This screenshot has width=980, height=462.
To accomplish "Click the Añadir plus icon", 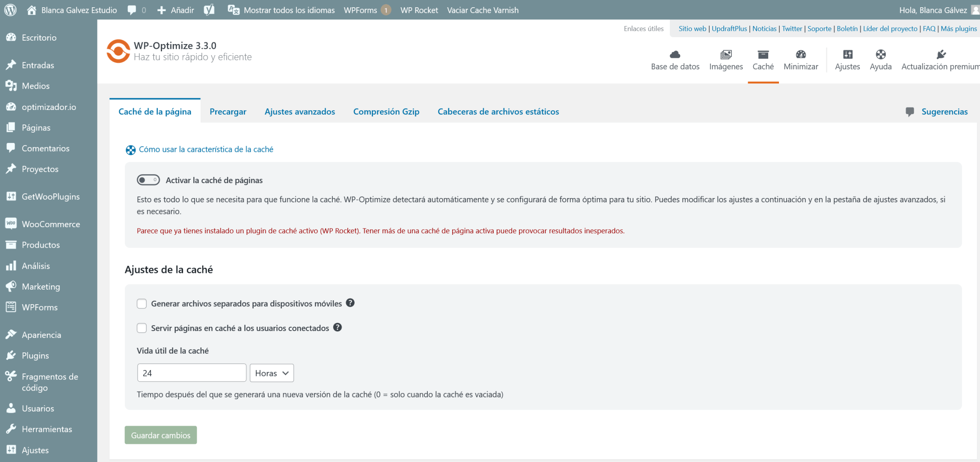I will (x=161, y=10).
